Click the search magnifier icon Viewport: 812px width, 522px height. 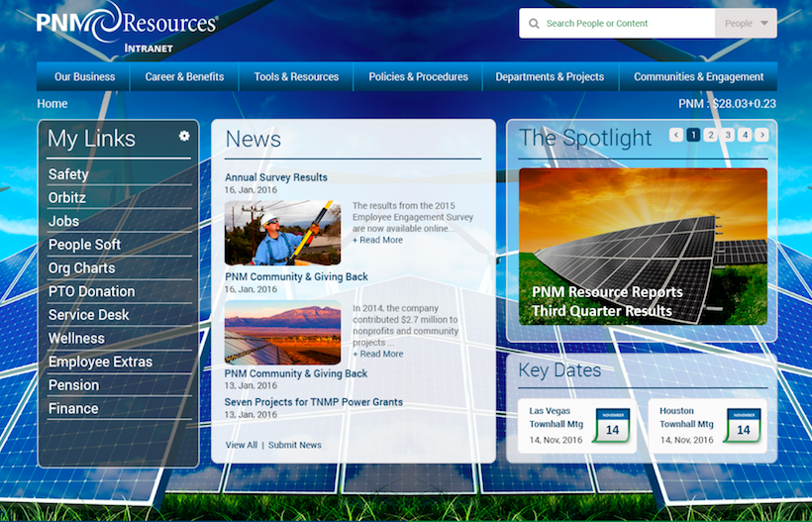pyautogui.click(x=534, y=24)
